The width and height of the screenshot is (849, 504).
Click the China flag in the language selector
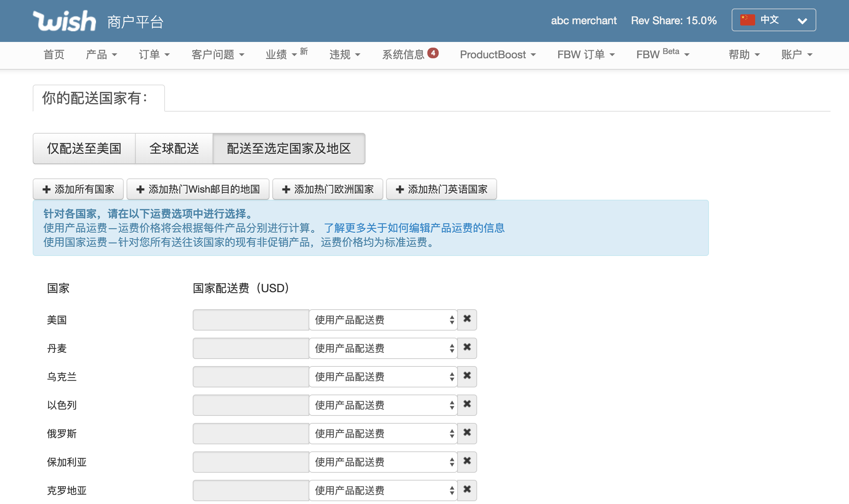tap(748, 20)
